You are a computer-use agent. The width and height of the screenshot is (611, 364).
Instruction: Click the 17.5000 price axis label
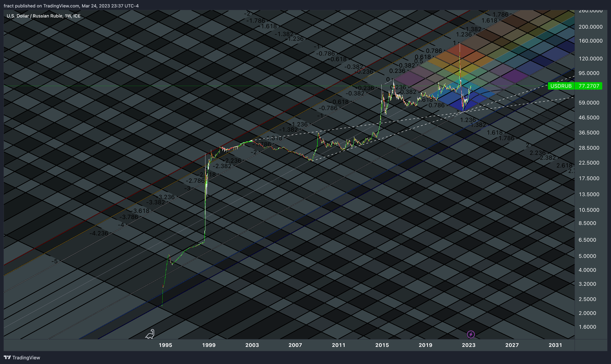pos(589,178)
